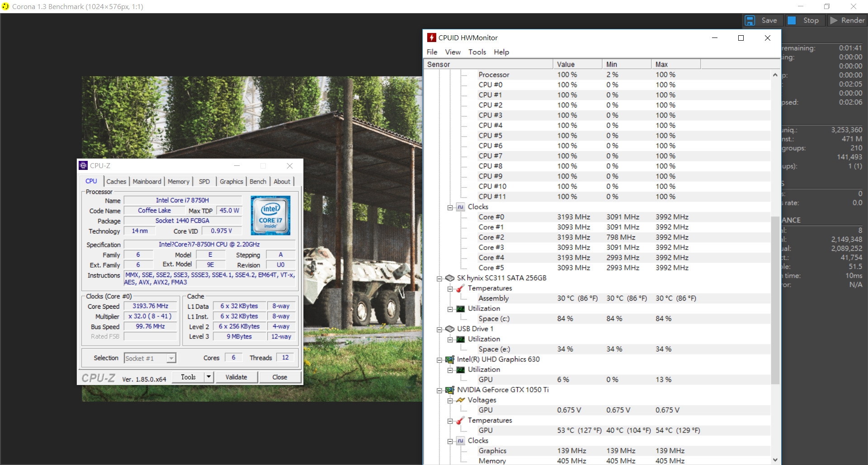The height and width of the screenshot is (465, 868).
Task: Click the Intel UHD Graphics 630 card icon
Action: (x=450, y=359)
